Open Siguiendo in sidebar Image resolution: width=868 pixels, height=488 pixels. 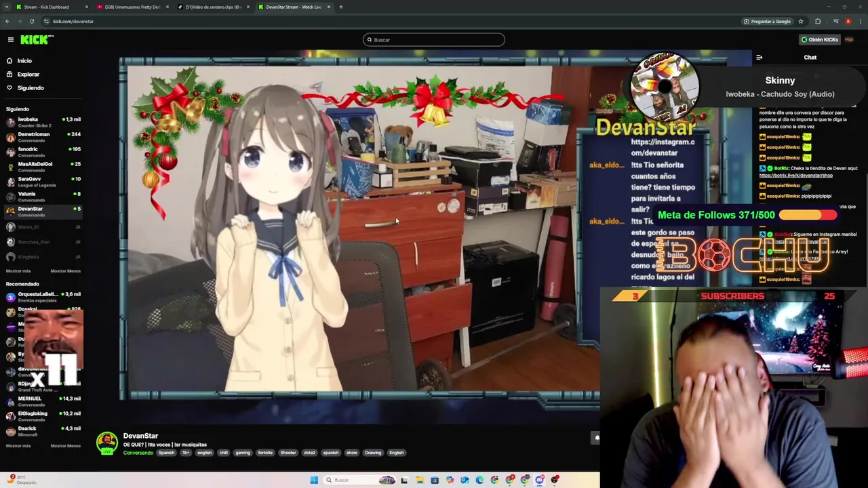[x=31, y=88]
